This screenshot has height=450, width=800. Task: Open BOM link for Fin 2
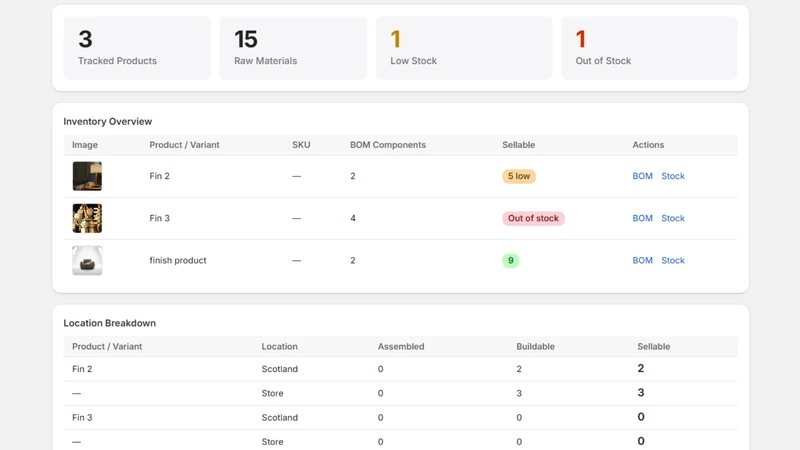(x=642, y=176)
